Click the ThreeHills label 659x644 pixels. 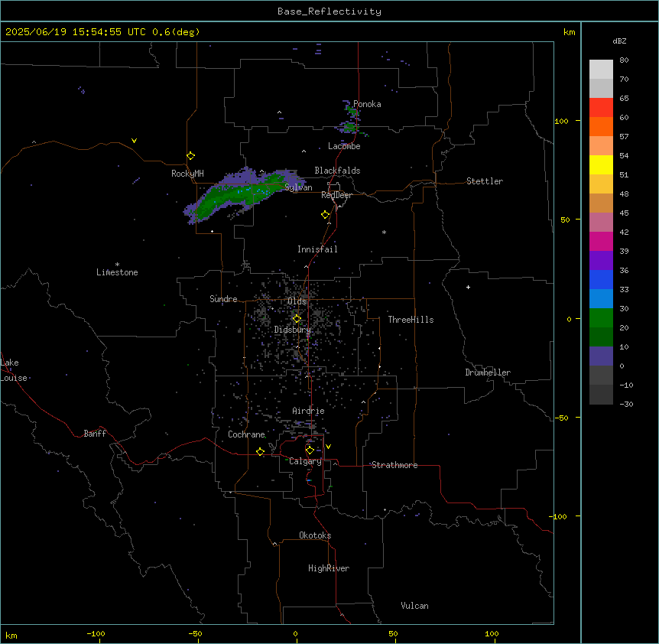[x=411, y=320]
